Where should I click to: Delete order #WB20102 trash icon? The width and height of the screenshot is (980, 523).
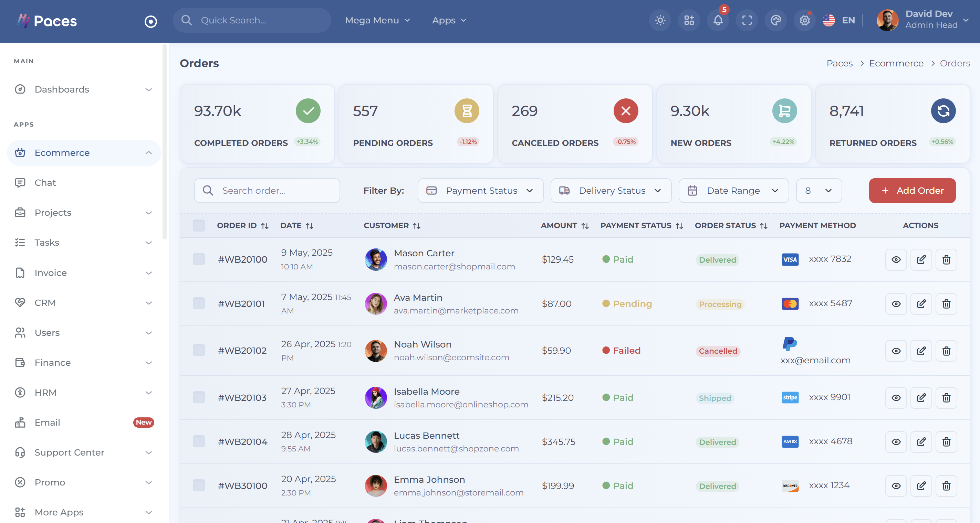pyautogui.click(x=946, y=351)
